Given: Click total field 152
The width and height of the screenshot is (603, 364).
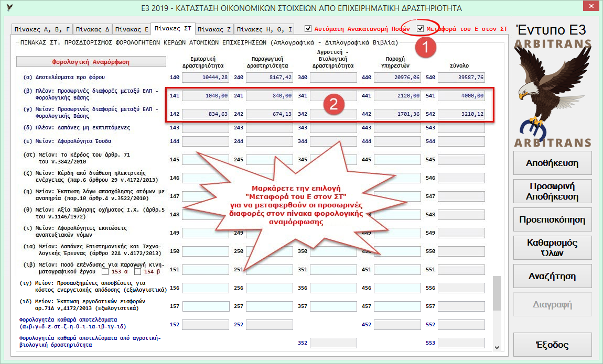Looking at the screenshot, I should (206, 325).
